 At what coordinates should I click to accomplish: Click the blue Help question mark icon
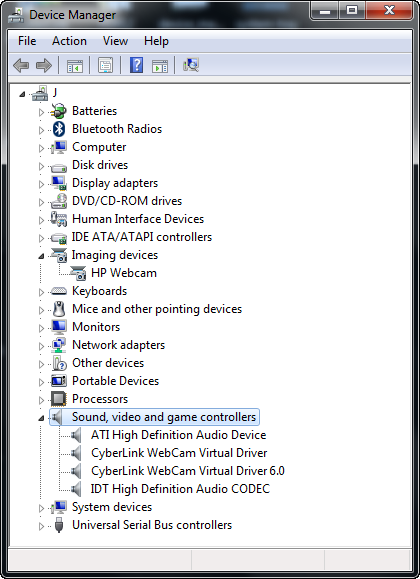[x=136, y=65]
